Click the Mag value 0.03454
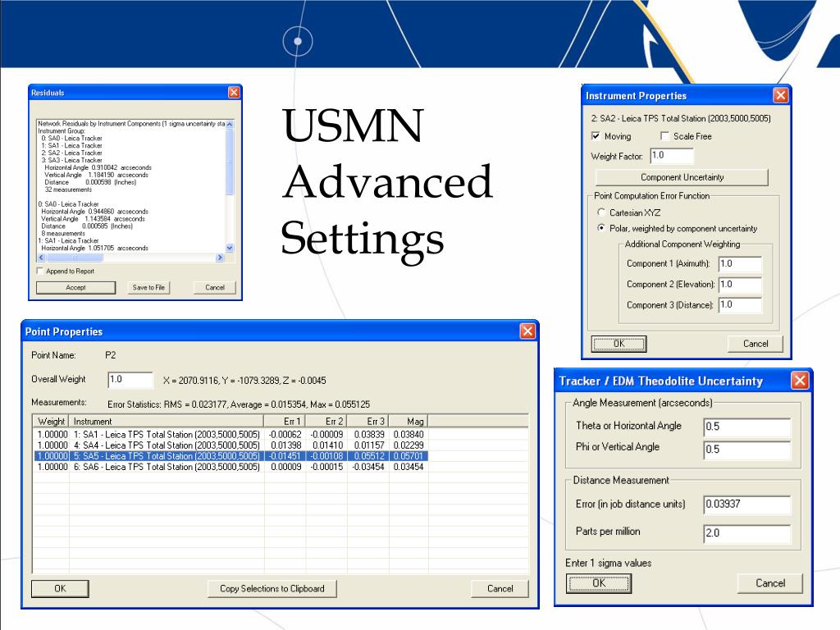840x630 pixels. [409, 467]
